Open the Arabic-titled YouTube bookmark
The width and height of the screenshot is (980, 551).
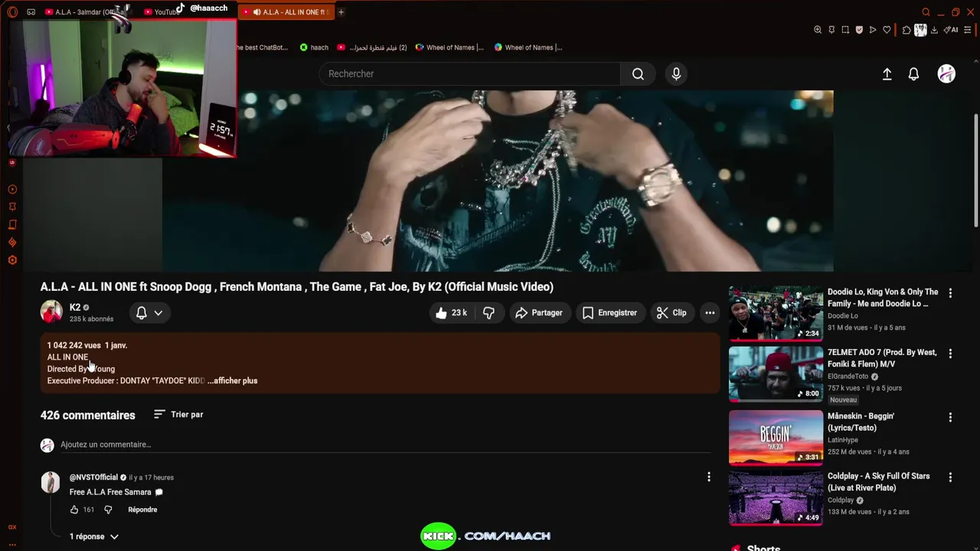click(x=372, y=47)
